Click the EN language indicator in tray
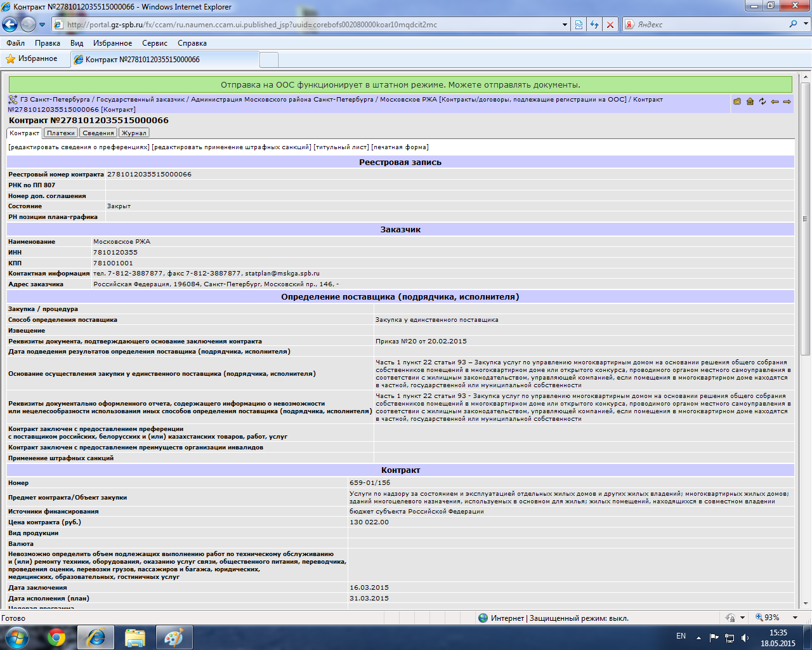This screenshot has width=812, height=650. (x=681, y=636)
